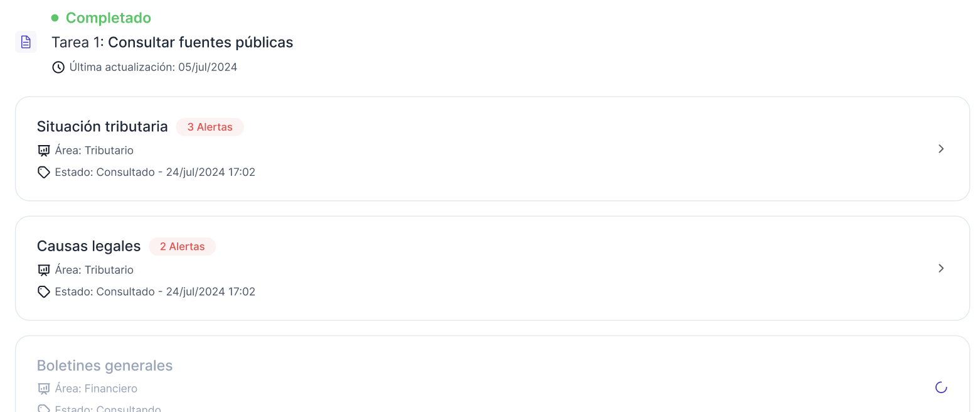Image resolution: width=980 pixels, height=412 pixels.
Task: Expand Situación tributaria using its chevron arrow
Action: coord(940,149)
